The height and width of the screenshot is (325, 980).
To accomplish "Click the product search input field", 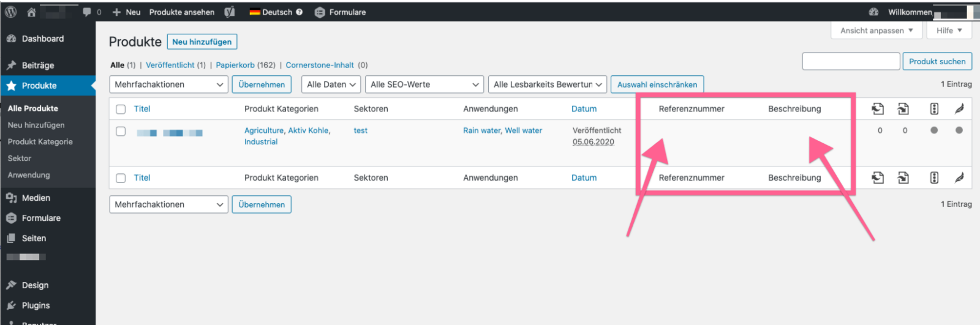I will (851, 61).
